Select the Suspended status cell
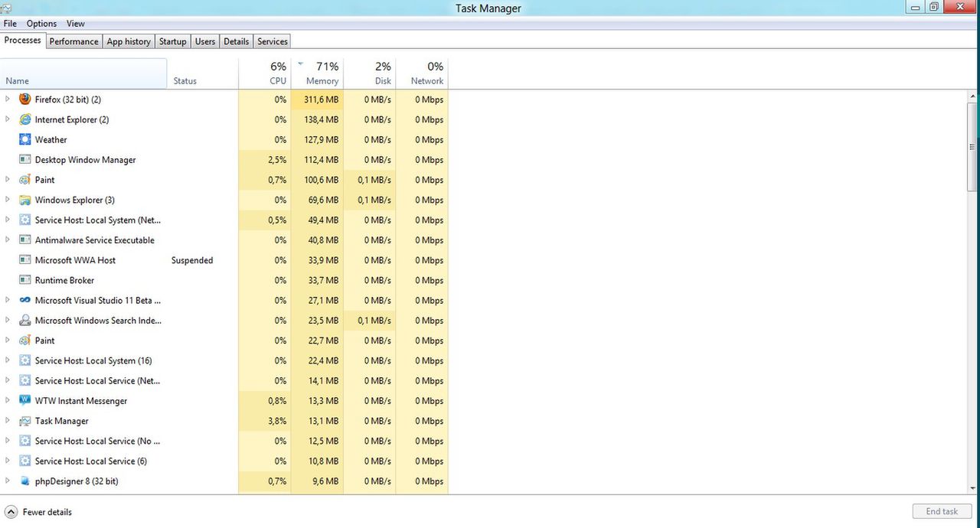Image resolution: width=980 pixels, height=528 pixels. tap(192, 260)
